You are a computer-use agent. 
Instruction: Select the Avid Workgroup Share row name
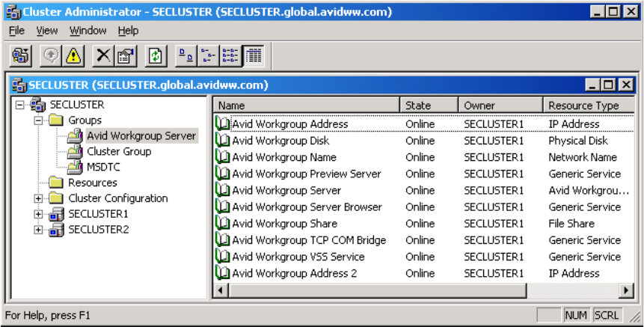pos(285,224)
